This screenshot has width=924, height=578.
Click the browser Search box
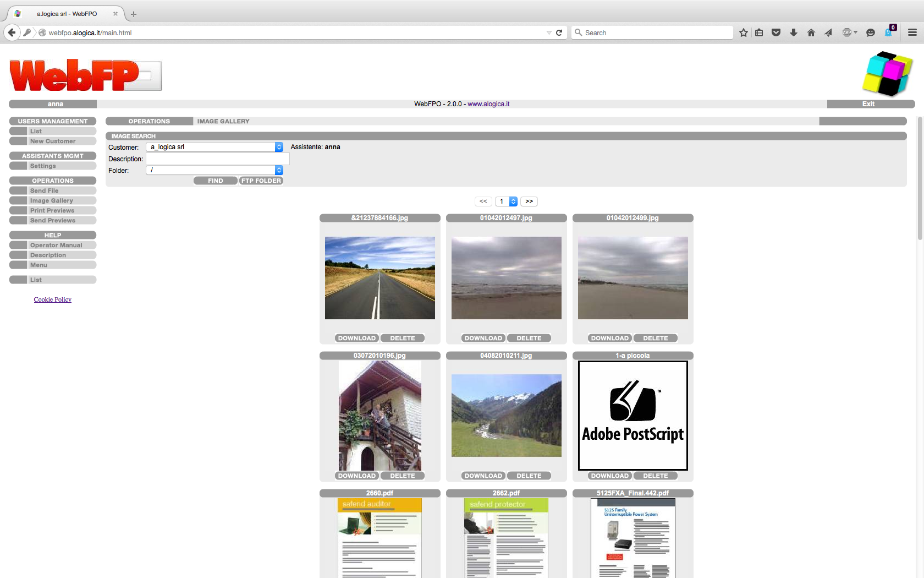pos(652,32)
